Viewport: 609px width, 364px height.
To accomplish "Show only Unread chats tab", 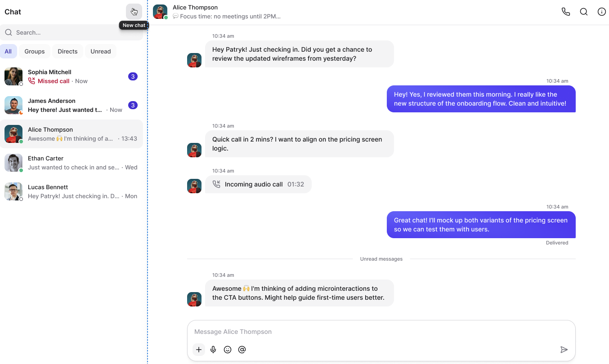I will click(100, 51).
